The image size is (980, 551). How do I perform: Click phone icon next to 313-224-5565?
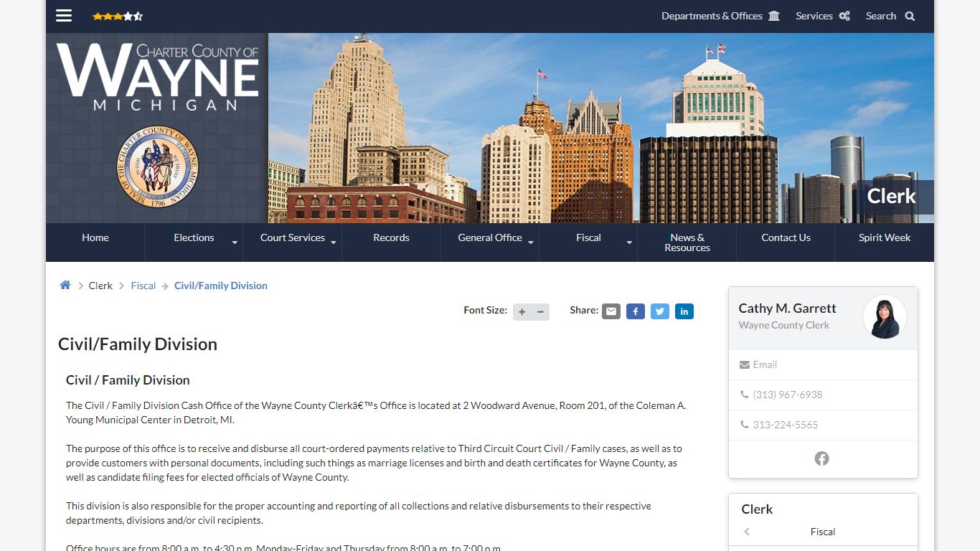pyautogui.click(x=744, y=425)
